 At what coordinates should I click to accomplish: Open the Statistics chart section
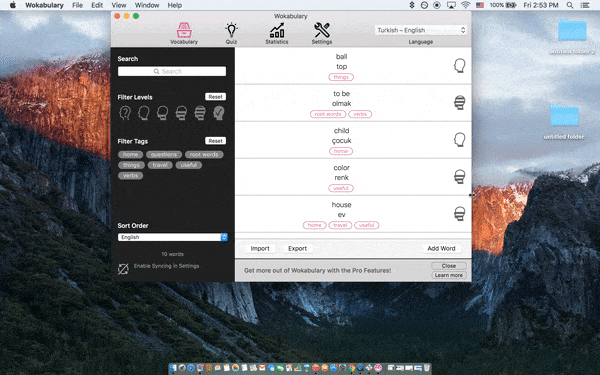[x=277, y=33]
